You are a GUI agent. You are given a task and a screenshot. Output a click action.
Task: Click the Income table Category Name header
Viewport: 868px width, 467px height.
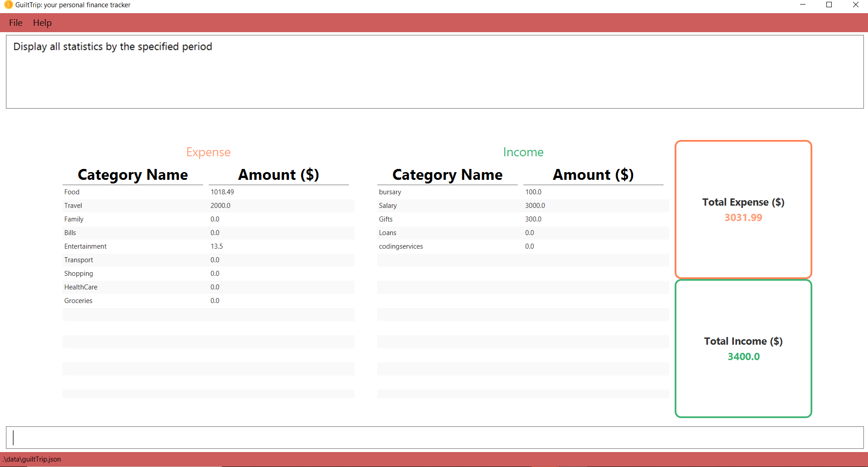click(447, 175)
